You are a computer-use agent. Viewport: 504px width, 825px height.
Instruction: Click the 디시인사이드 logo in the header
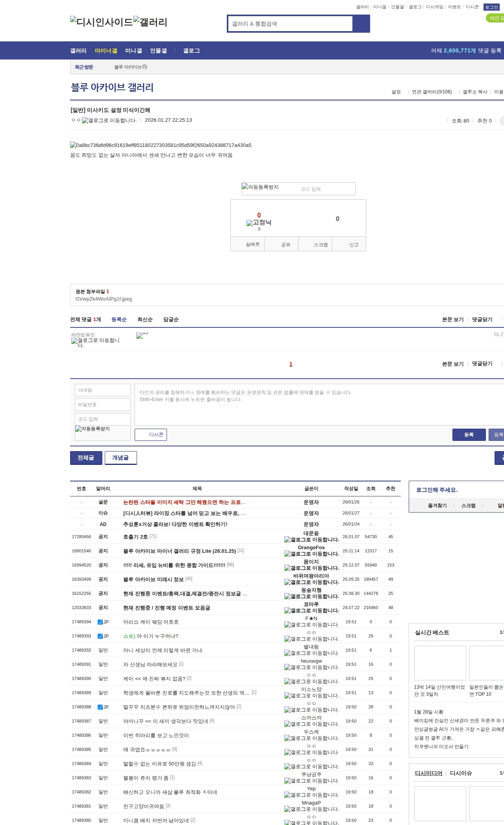pos(101,22)
